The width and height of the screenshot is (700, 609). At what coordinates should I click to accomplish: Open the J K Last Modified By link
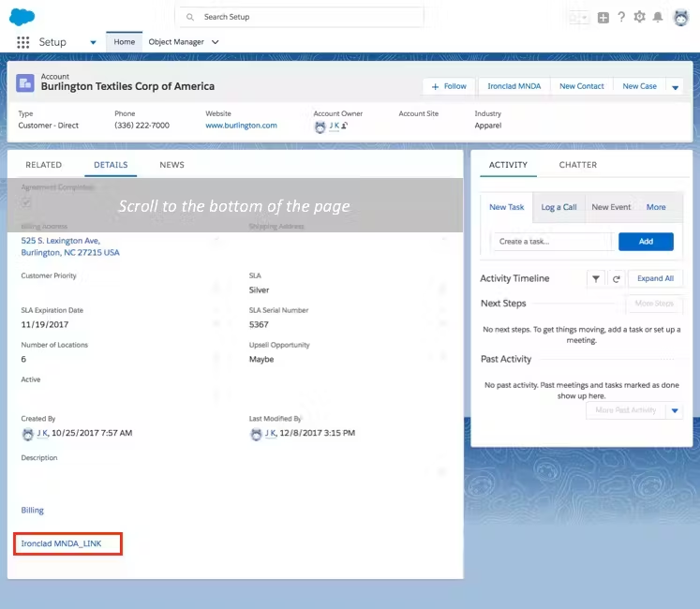tap(271, 433)
